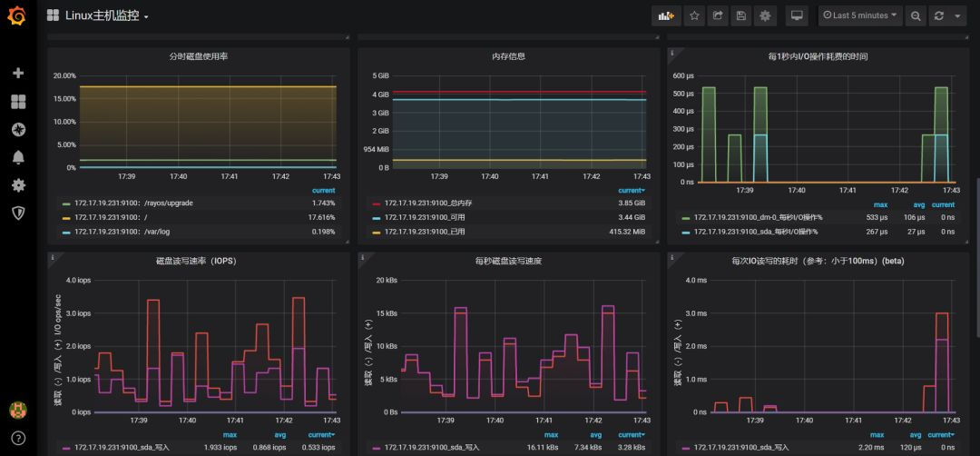Save the dashboard with floppy icon
Image resolution: width=980 pixels, height=456 pixels.
[x=740, y=15]
